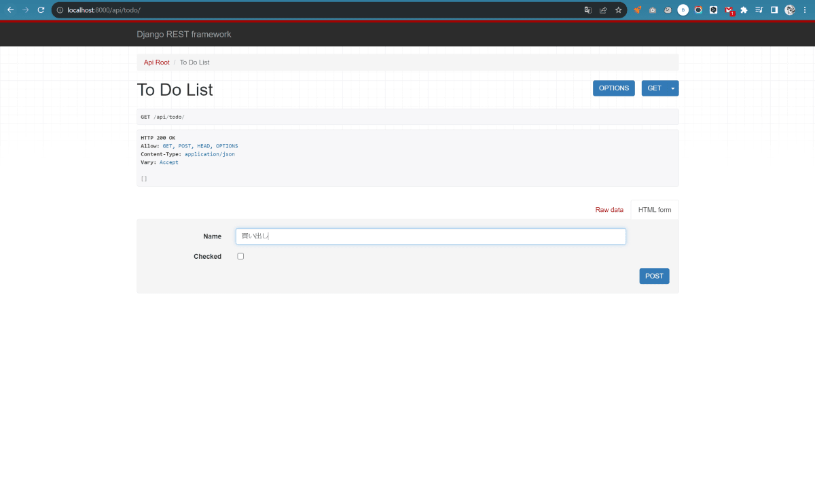Open the gray camera extension
The height and width of the screenshot is (504, 815).
tap(652, 10)
